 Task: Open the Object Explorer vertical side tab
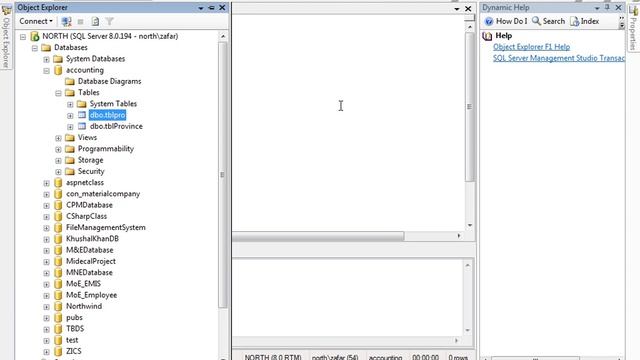point(6,37)
